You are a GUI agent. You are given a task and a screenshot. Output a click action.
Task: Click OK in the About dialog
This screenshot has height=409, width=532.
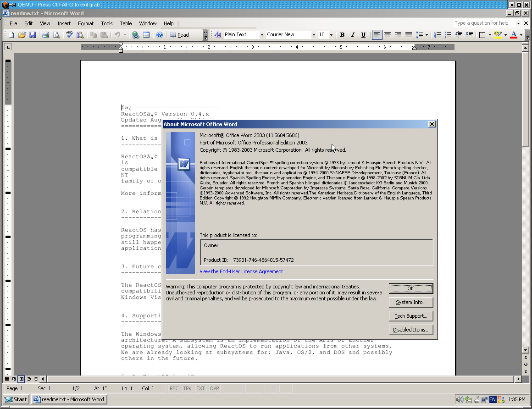(x=410, y=288)
